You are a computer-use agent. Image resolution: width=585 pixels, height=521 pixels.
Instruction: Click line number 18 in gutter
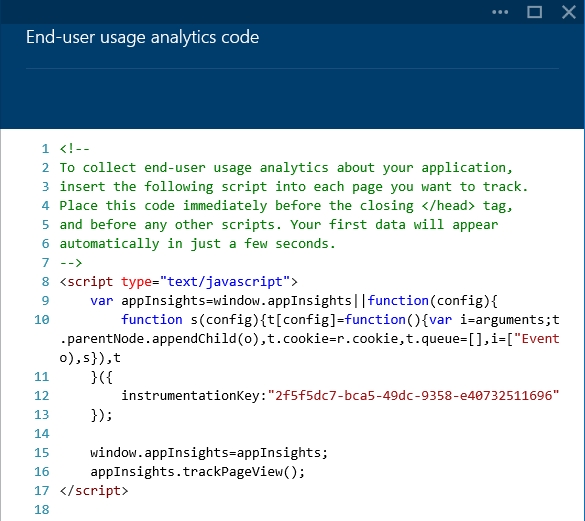(x=41, y=510)
